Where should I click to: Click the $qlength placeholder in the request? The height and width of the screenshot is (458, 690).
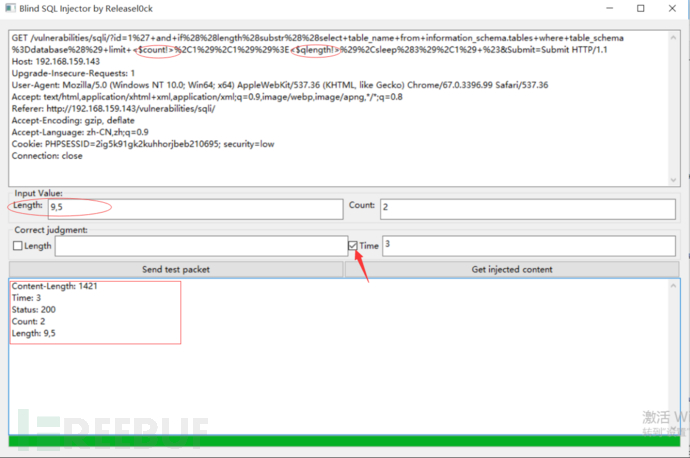315,50
